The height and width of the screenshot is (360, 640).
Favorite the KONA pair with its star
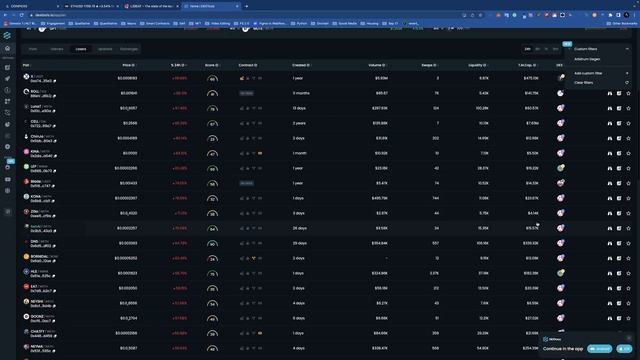pyautogui.click(x=629, y=198)
